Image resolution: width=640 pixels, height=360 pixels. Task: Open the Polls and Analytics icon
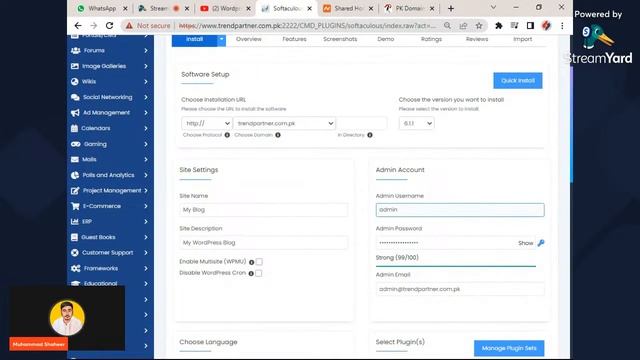click(75, 175)
